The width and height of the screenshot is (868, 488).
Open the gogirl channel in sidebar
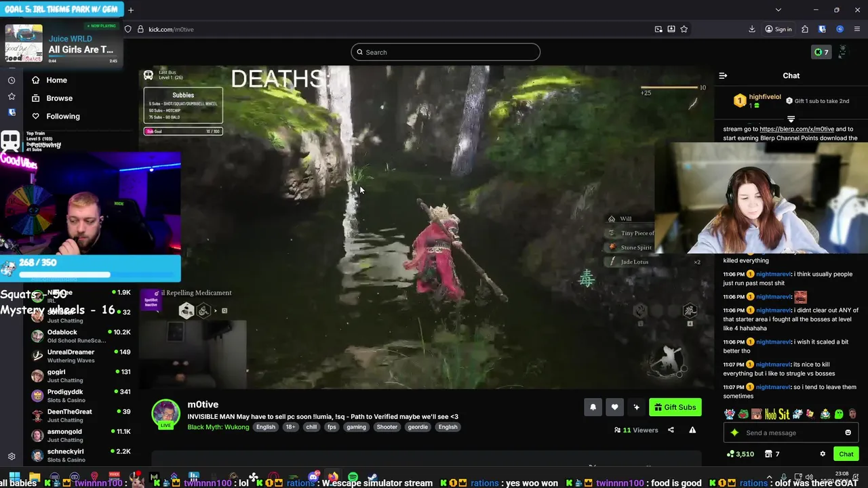coord(80,375)
